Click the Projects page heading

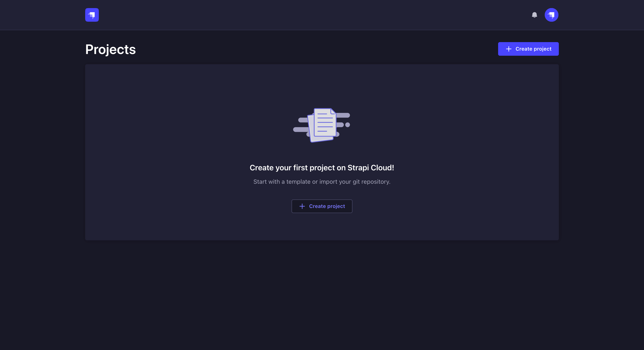click(x=110, y=49)
